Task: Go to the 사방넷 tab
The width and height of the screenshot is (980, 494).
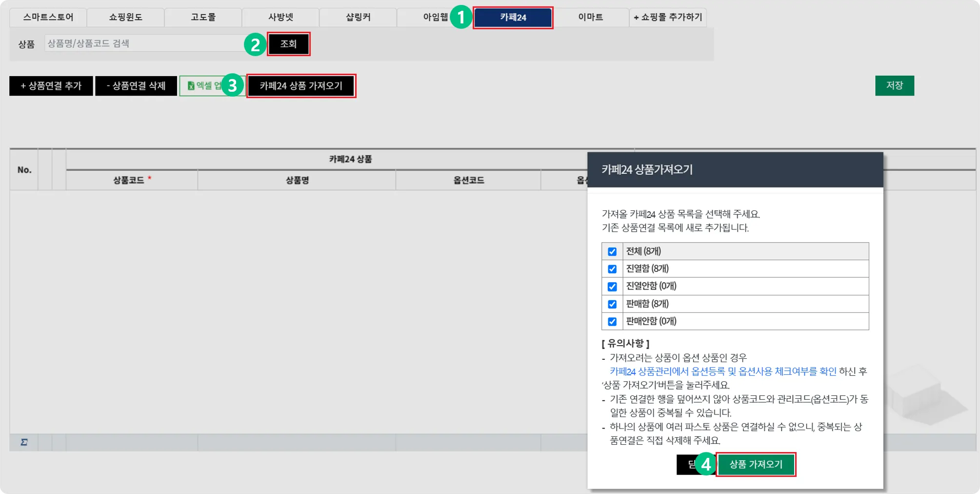Action: (x=280, y=17)
